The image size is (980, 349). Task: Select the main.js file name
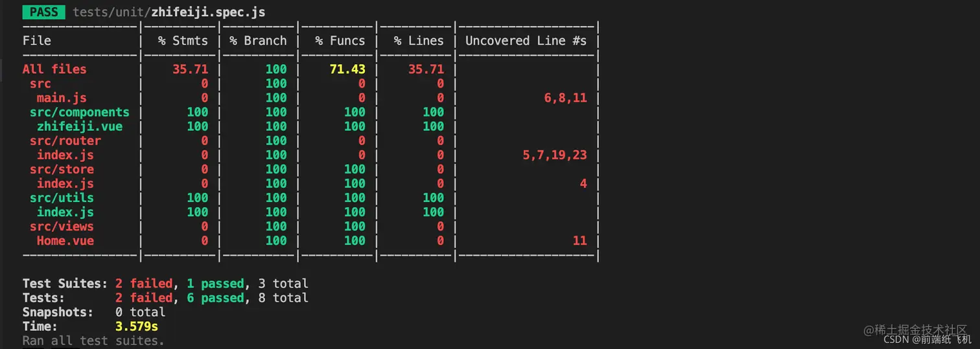(62, 98)
